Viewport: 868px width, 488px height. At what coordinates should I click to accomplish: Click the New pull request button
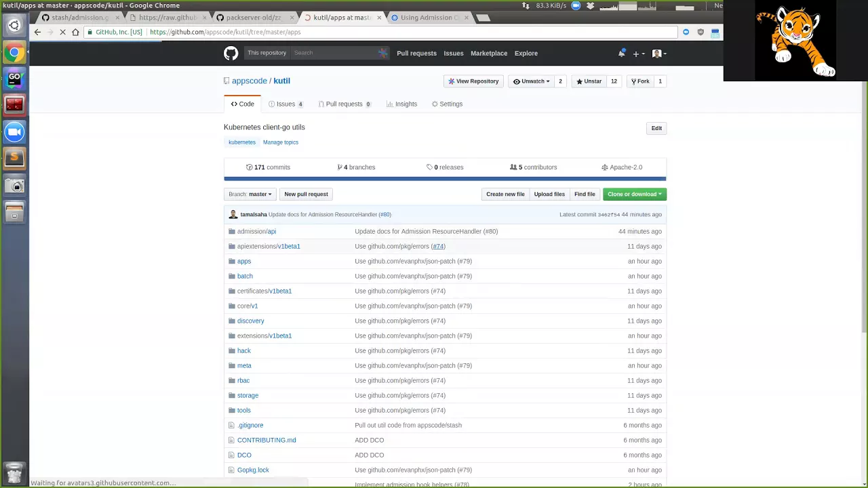click(306, 194)
